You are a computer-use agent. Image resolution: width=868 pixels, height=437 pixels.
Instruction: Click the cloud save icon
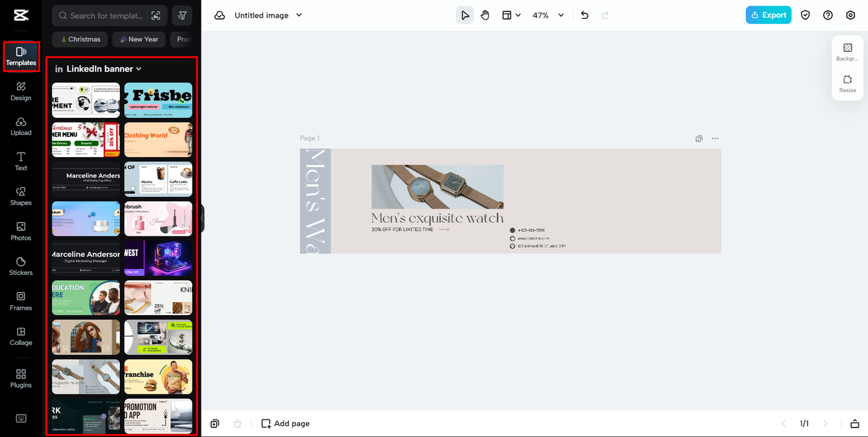pos(220,15)
